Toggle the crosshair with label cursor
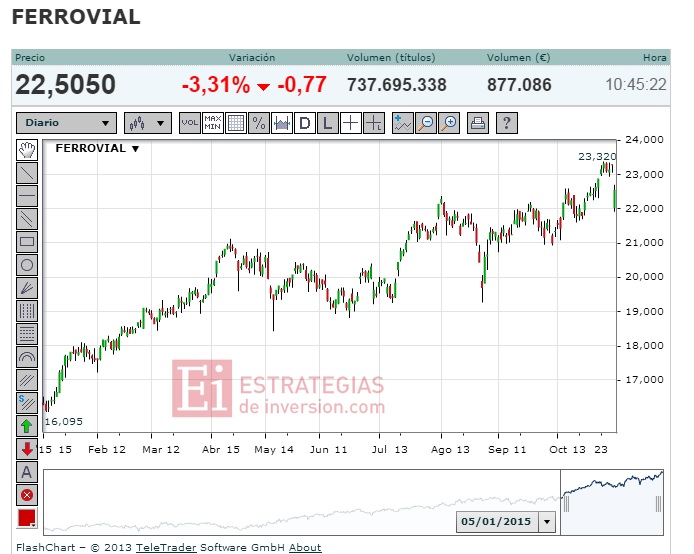694x554 pixels. pos(374,123)
